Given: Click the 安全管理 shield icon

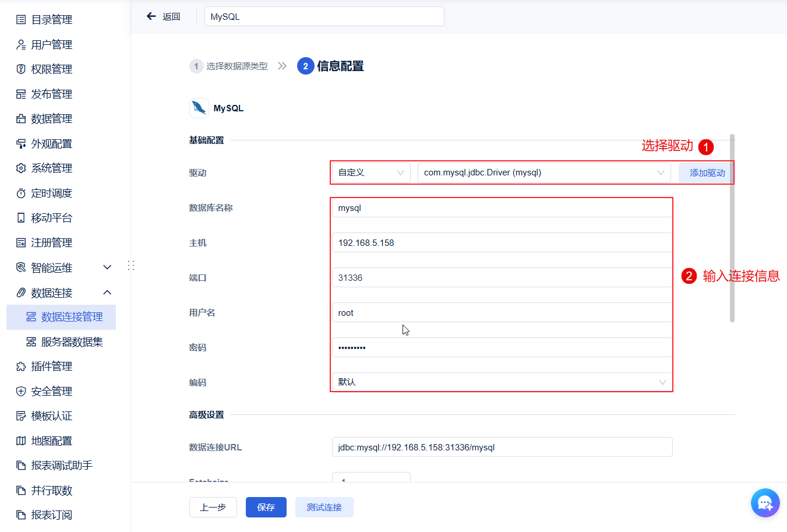Looking at the screenshot, I should point(21,391).
